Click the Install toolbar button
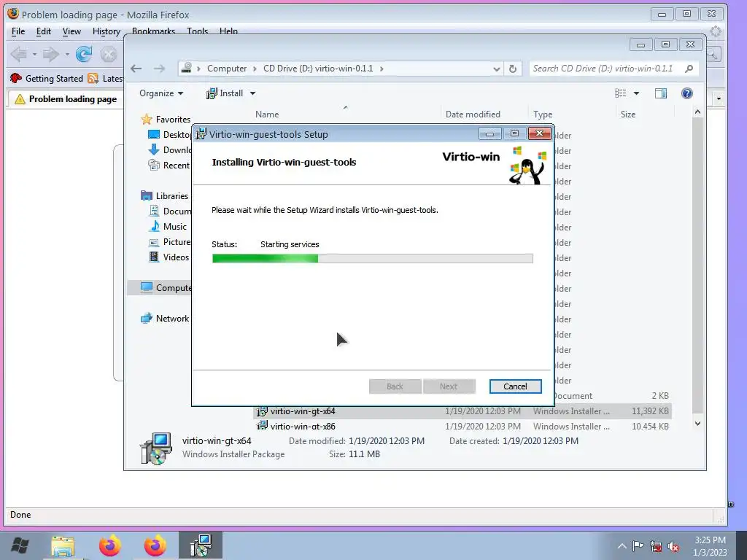This screenshot has height=560, width=747. point(225,93)
